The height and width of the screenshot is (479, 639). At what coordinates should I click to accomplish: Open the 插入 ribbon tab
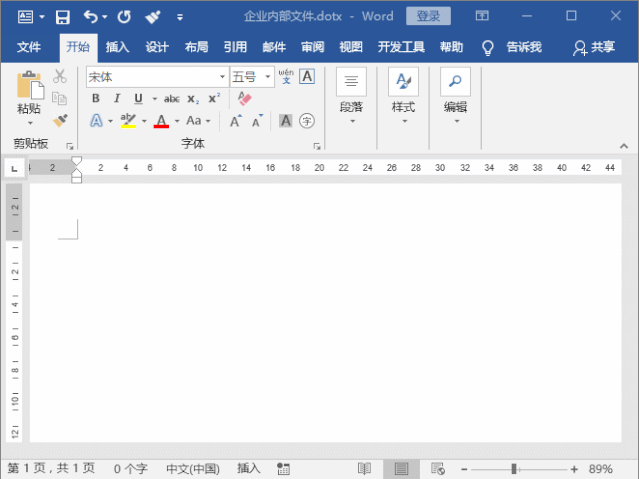pyautogui.click(x=117, y=47)
